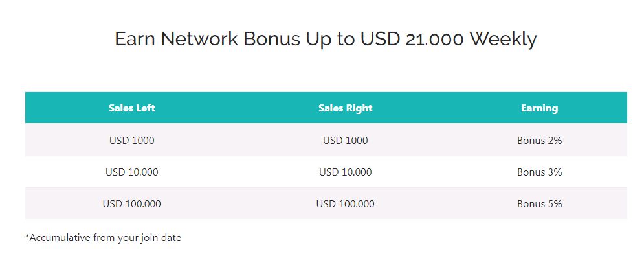This screenshot has width=644, height=254.
Task: Select the Bonus 3% earning cell
Action: point(539,172)
